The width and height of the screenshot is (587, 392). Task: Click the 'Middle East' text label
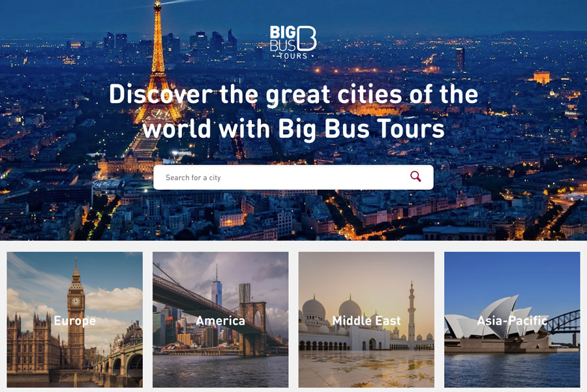(367, 321)
